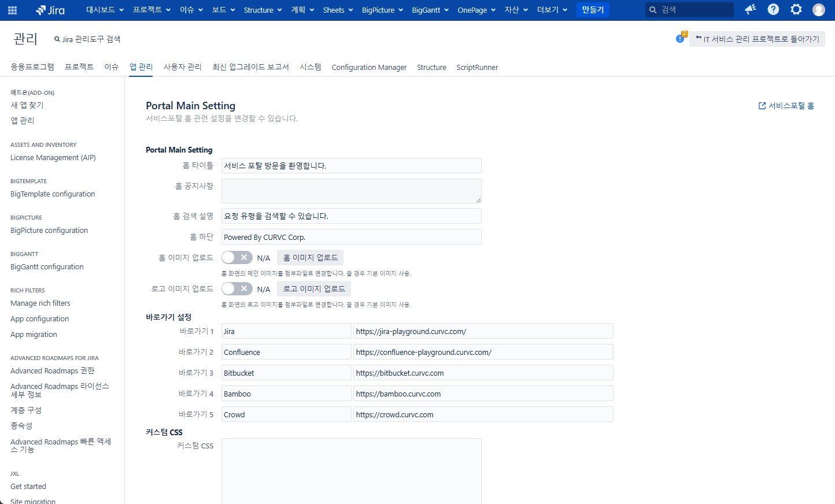This screenshot has height=504, width=835.
Task: Expand the 자산 dropdown menu
Action: 516,10
